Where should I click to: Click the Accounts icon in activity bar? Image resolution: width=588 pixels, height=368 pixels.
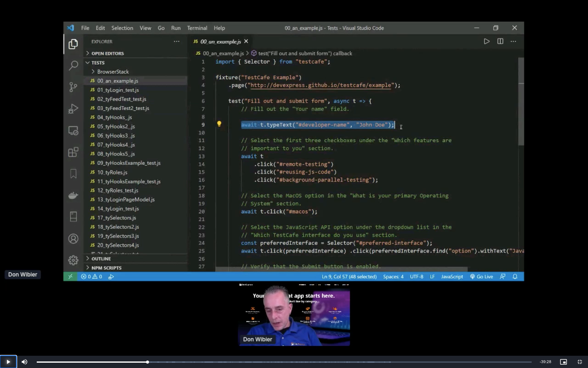[x=73, y=239]
